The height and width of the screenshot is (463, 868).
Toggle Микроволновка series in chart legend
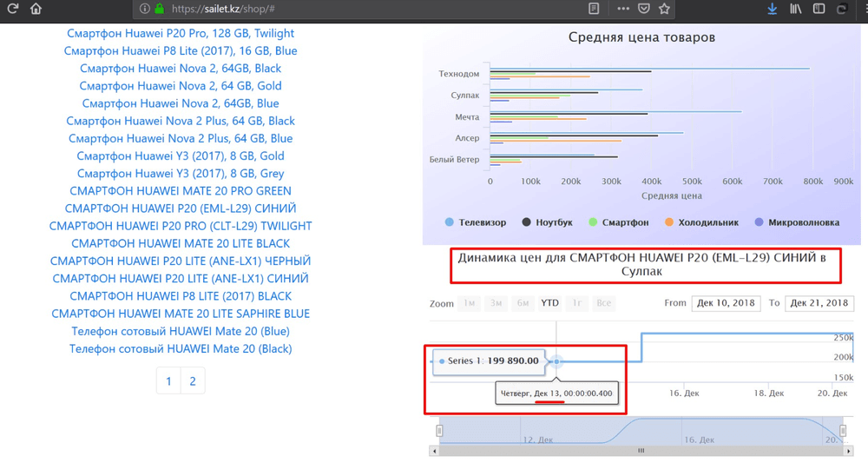coord(797,222)
